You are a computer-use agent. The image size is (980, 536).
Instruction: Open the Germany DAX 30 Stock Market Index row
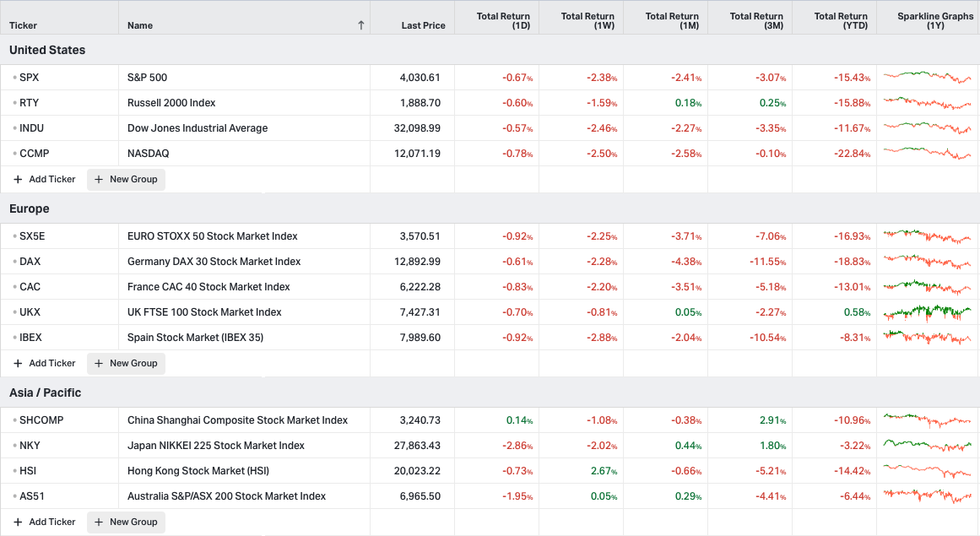tap(490, 262)
